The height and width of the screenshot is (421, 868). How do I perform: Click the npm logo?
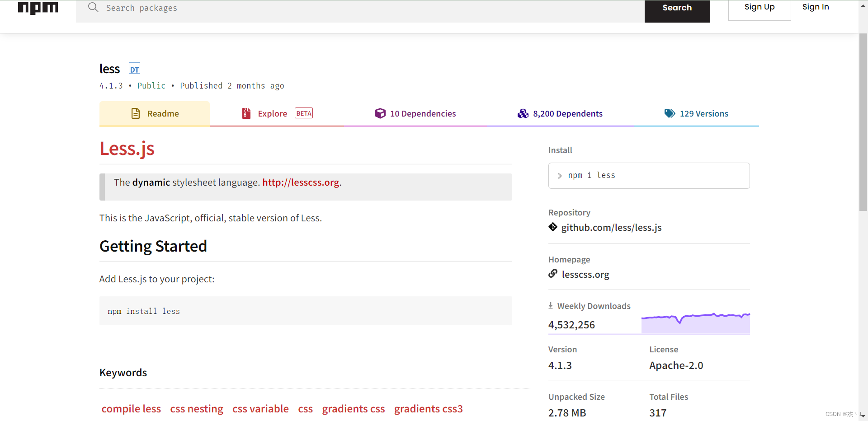[38, 8]
